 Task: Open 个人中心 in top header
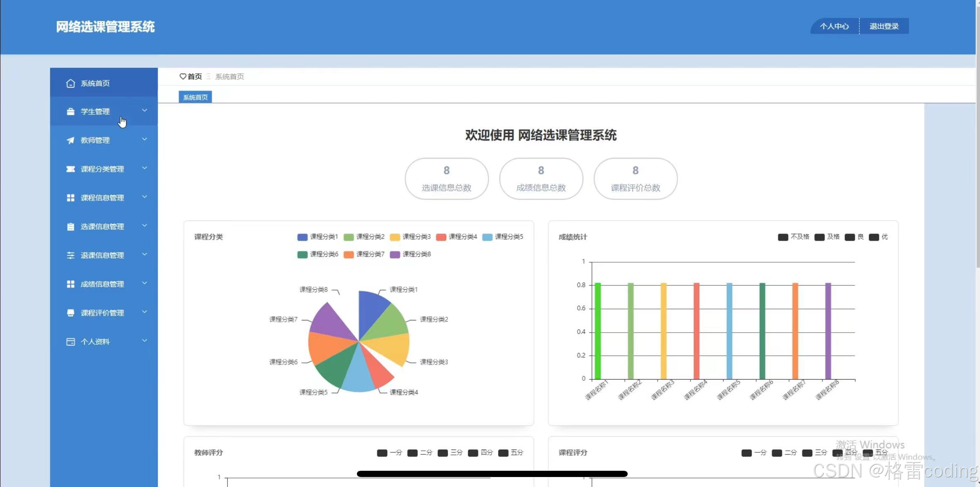tap(834, 26)
